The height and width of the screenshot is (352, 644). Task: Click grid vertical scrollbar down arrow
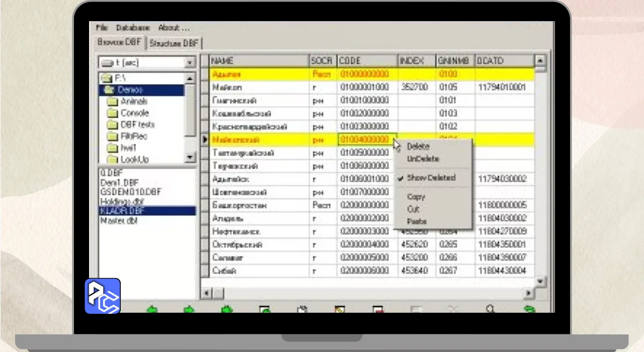[540, 281]
